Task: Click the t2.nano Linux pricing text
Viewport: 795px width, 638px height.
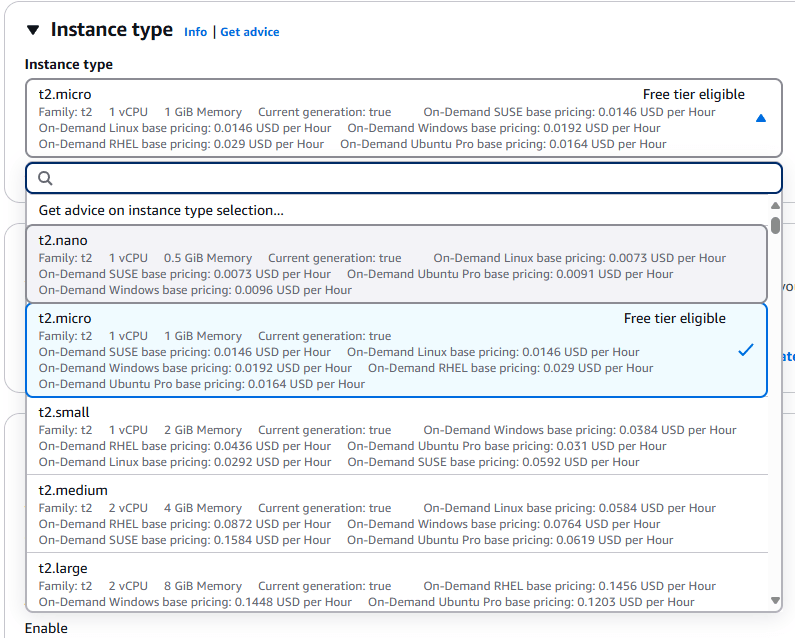Action: click(x=580, y=258)
